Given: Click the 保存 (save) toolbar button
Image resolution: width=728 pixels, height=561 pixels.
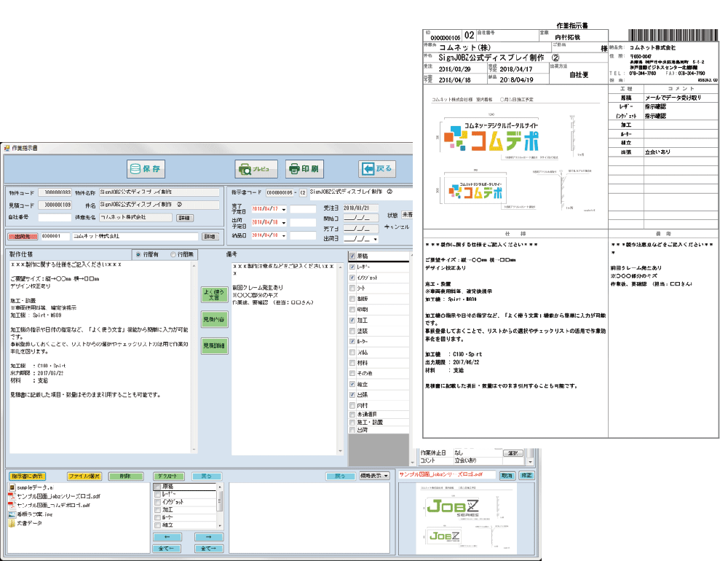Looking at the screenshot, I should pos(146,169).
